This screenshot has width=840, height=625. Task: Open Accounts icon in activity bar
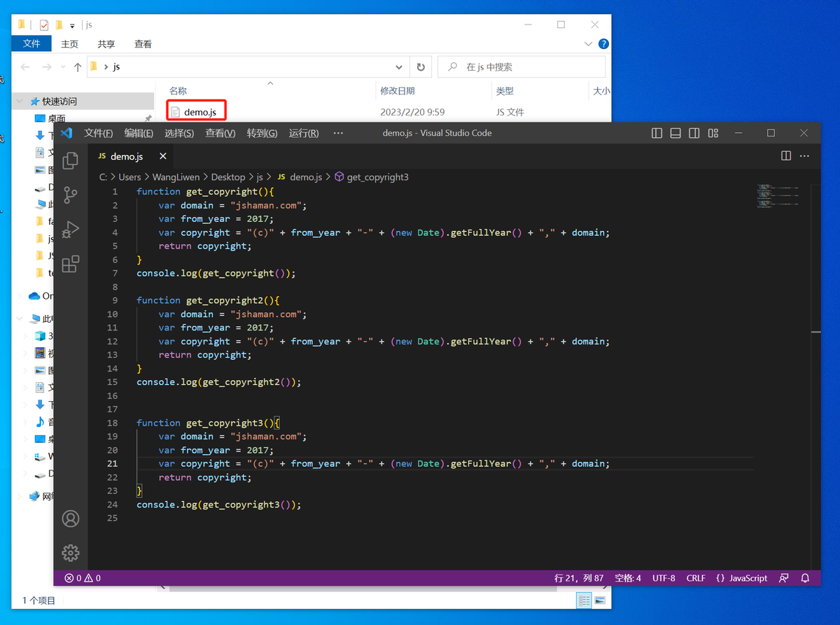point(70,519)
